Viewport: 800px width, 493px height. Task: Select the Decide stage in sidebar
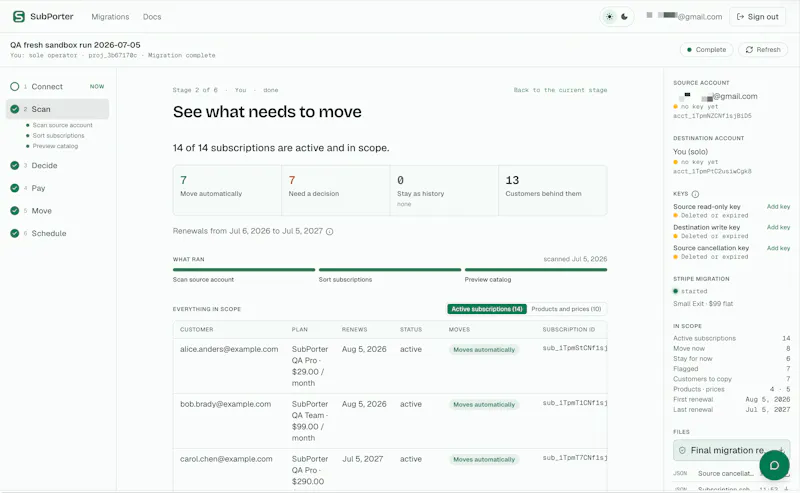coord(57,165)
